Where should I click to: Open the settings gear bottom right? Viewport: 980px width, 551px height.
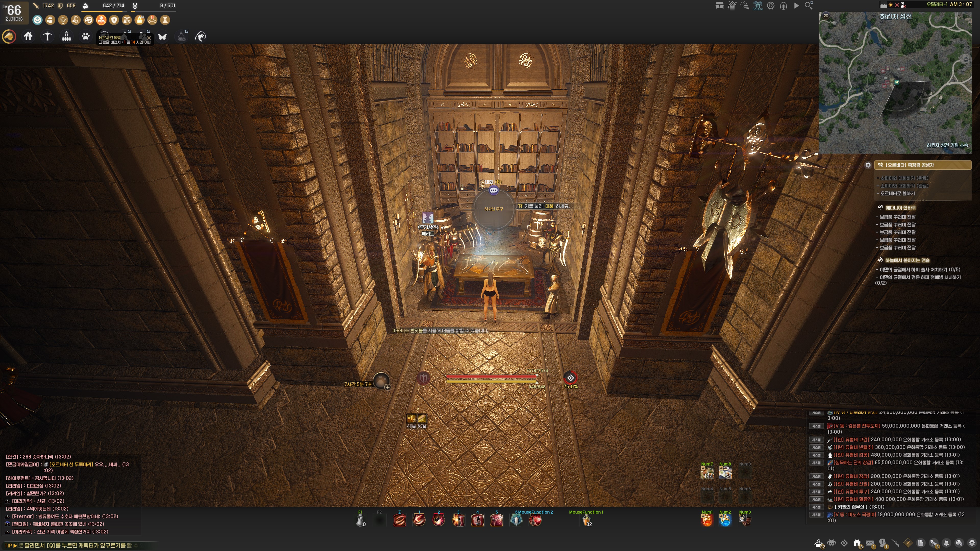pos(972,543)
